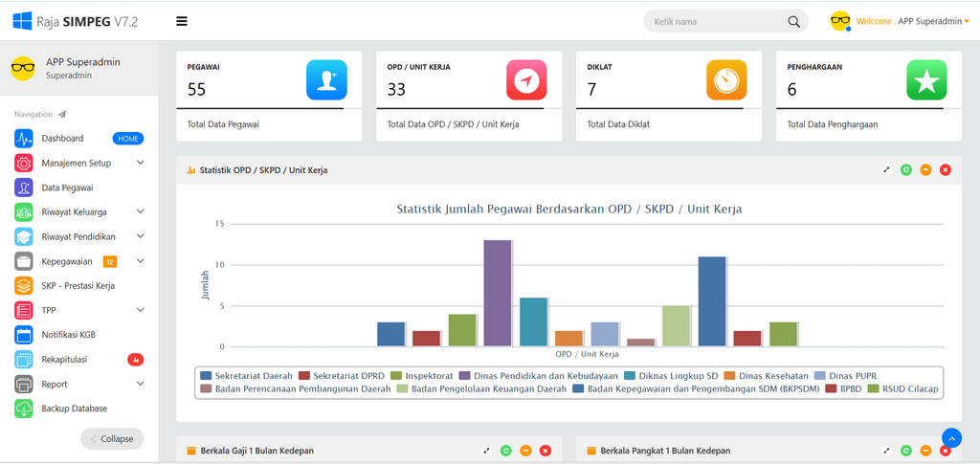The width and height of the screenshot is (980, 464).
Task: Click the Data Pegawai person icon
Action: click(24, 188)
